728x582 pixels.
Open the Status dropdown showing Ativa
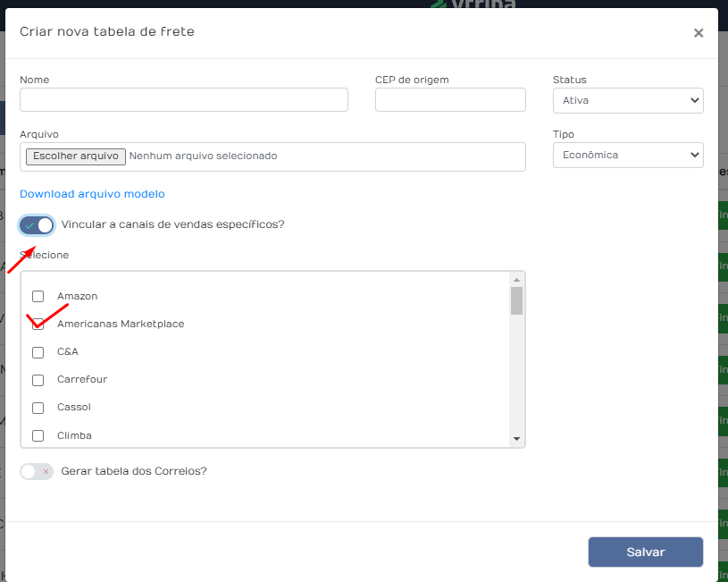[628, 100]
